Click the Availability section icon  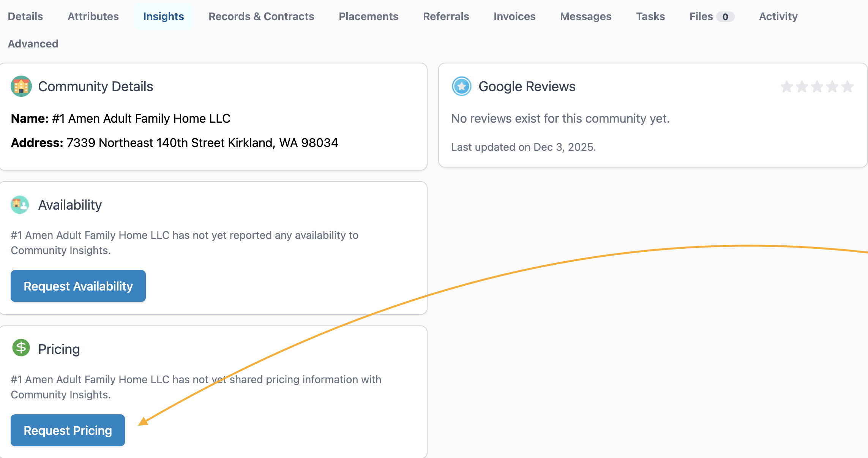(20, 205)
